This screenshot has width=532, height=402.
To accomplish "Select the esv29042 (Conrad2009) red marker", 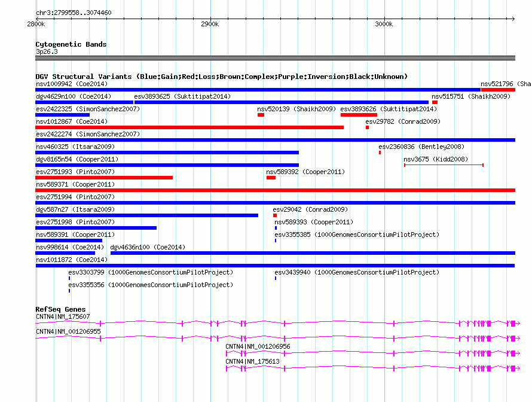I will pos(275,215).
